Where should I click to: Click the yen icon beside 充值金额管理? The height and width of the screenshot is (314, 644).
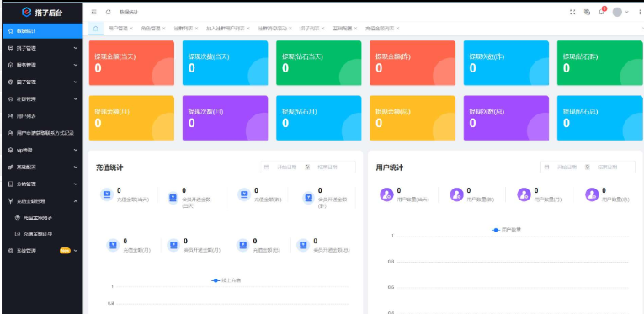(11, 201)
